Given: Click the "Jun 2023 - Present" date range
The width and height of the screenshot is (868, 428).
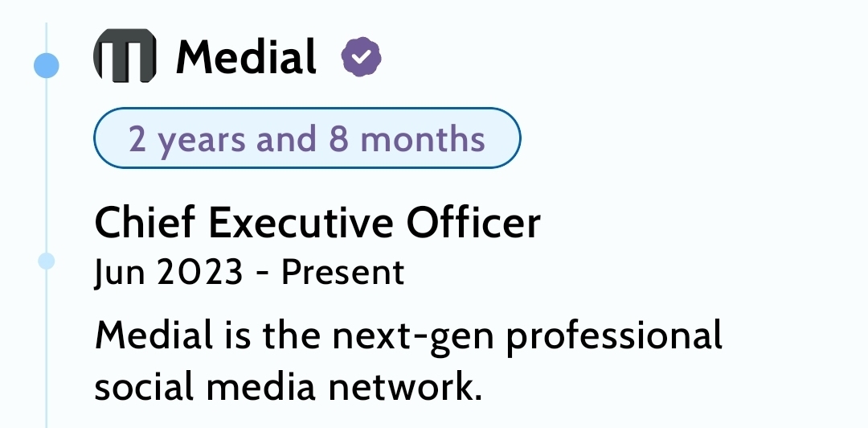Looking at the screenshot, I should pos(249,273).
